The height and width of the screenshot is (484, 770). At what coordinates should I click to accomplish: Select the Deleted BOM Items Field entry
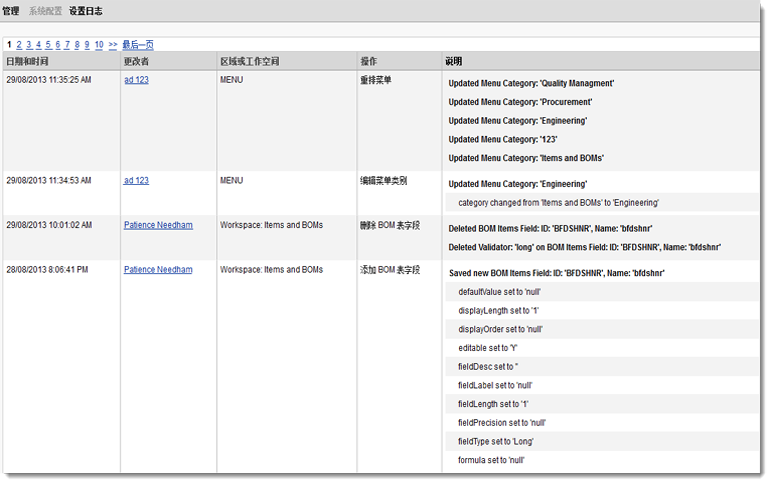tap(550, 229)
